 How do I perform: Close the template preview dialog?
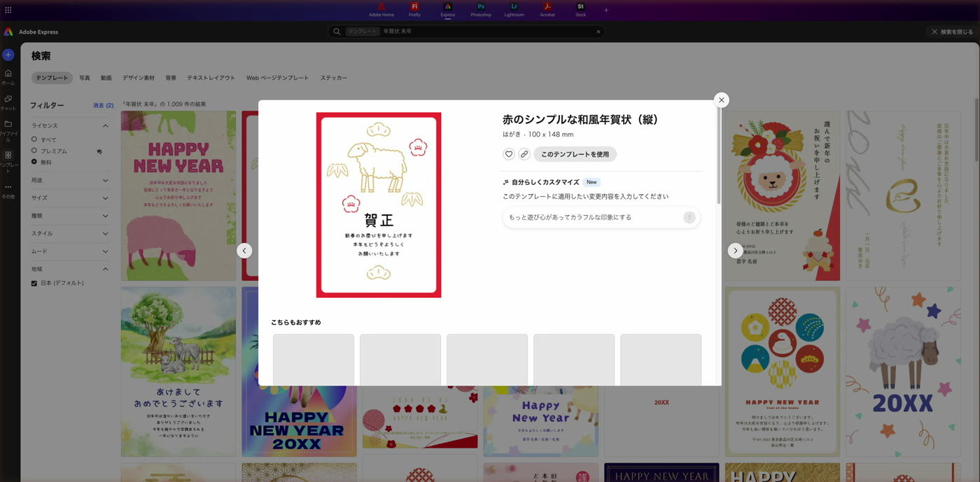point(722,100)
